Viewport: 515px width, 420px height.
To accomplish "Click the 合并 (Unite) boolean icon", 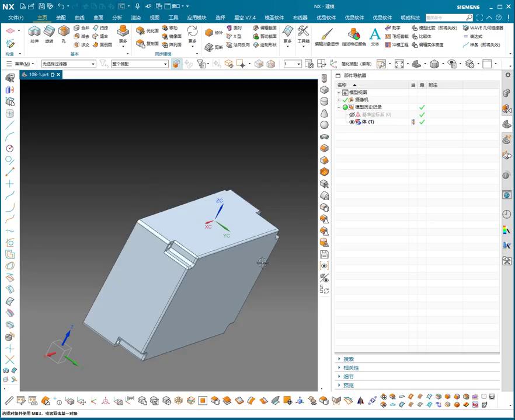I will click(x=77, y=28).
